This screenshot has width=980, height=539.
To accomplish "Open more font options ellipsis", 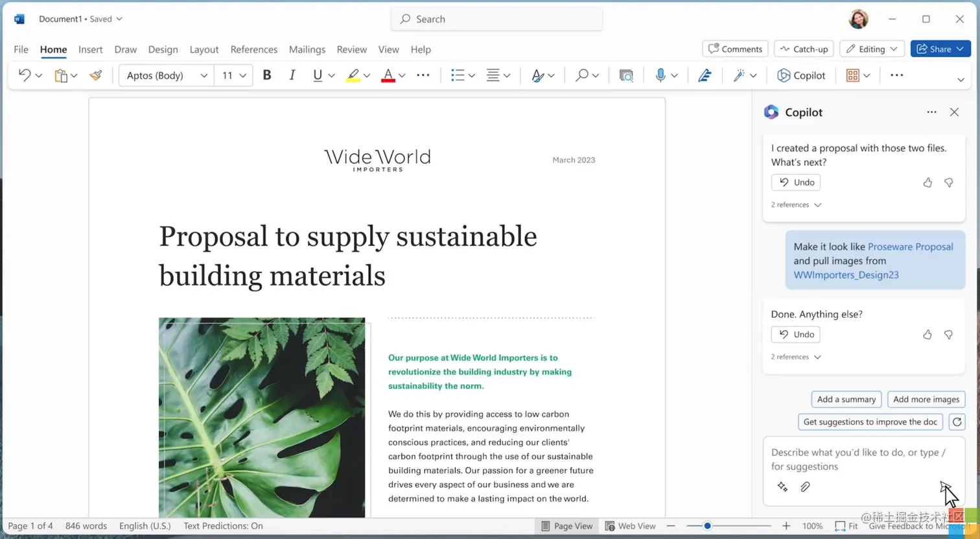I will tap(423, 75).
